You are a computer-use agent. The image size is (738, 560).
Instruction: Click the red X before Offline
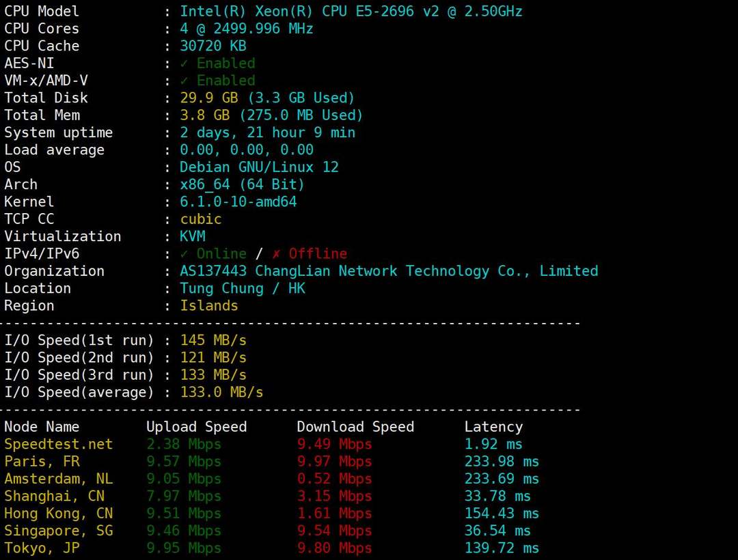click(276, 254)
